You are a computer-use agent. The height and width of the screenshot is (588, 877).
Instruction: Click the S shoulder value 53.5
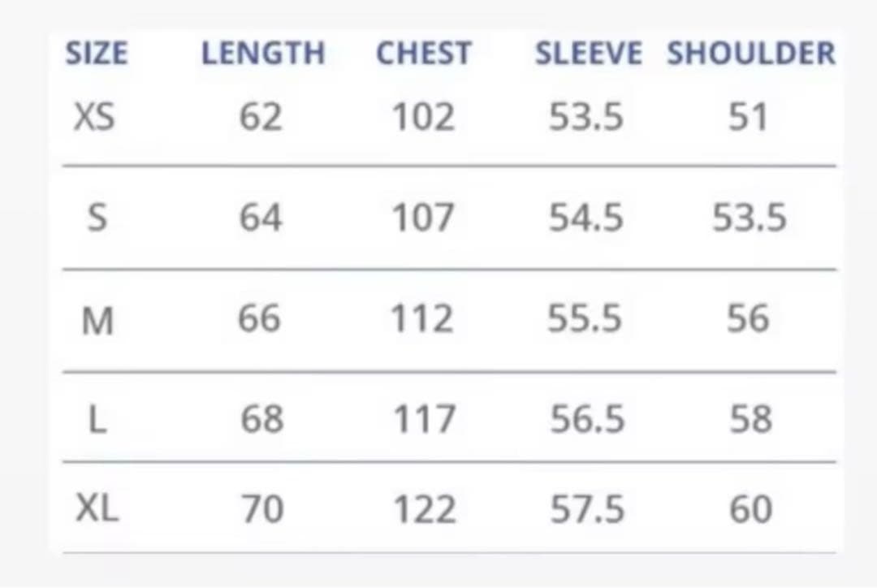pos(750,218)
